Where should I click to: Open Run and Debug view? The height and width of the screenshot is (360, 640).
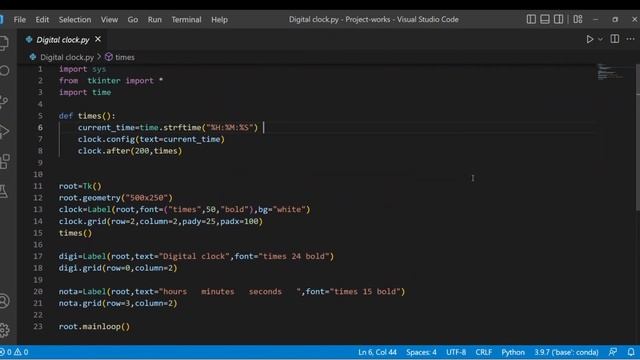[x=4, y=131]
